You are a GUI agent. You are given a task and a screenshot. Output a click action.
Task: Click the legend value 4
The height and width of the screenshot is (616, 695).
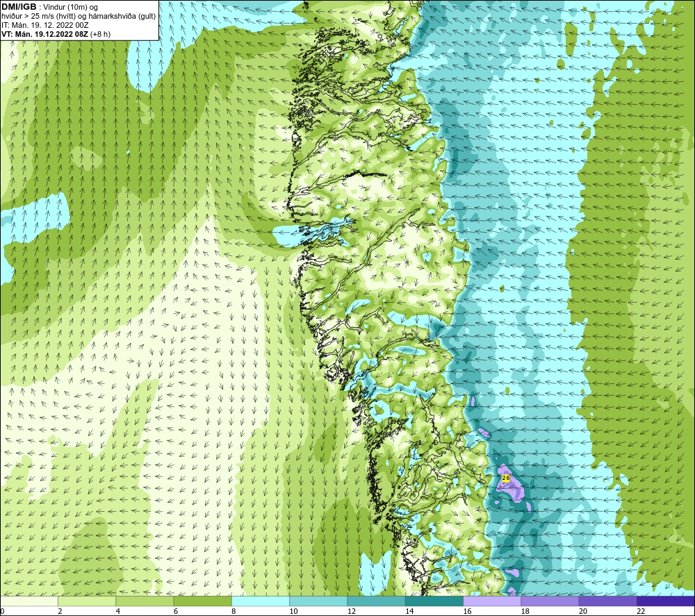pos(118,612)
